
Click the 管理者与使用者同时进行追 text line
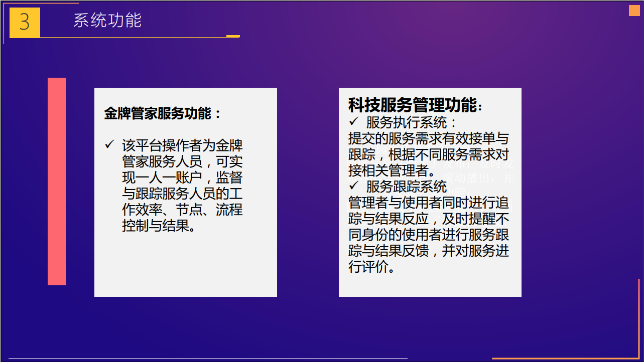tap(428, 203)
